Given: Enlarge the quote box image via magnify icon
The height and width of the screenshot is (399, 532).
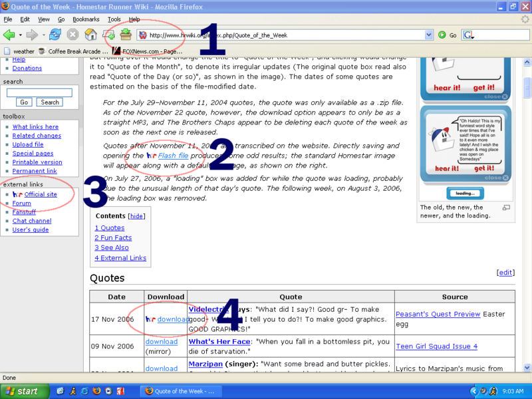Looking at the screenshot, I should [x=506, y=207].
